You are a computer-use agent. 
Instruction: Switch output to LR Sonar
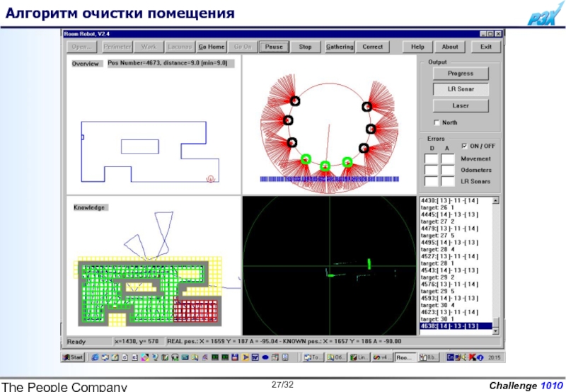461,88
